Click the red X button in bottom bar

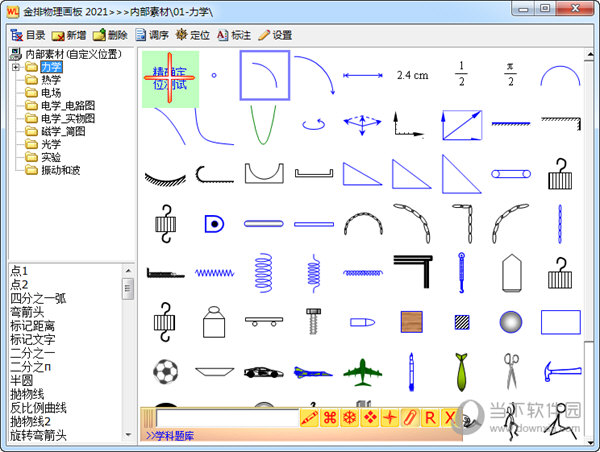[x=449, y=418]
